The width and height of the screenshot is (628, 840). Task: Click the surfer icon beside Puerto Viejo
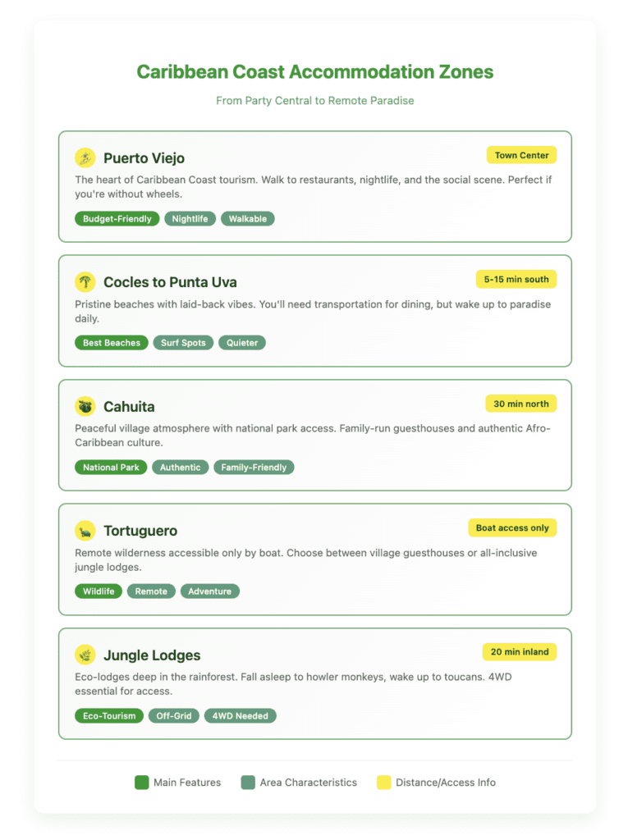[x=85, y=157]
